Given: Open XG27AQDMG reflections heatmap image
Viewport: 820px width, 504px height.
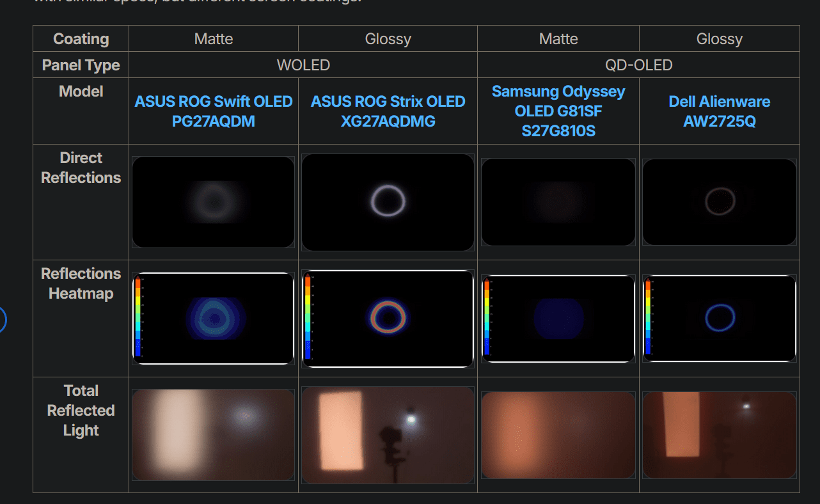Looking at the screenshot, I should click(x=388, y=319).
